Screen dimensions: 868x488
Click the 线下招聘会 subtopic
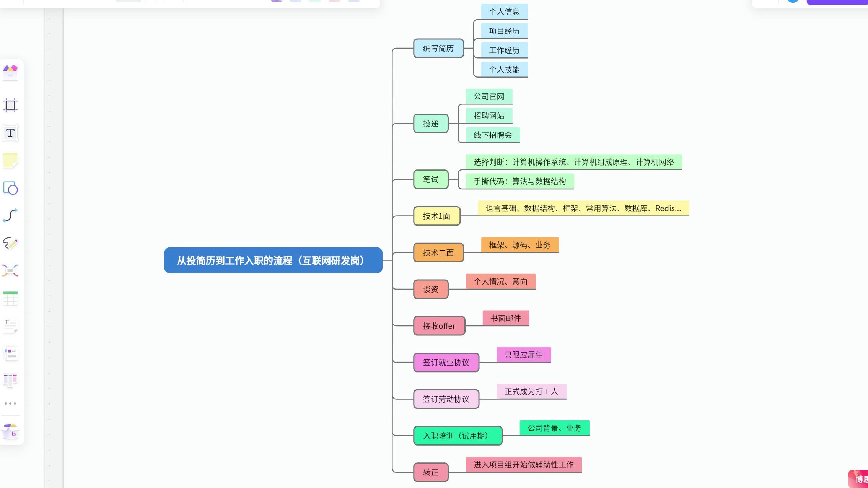coord(493,135)
